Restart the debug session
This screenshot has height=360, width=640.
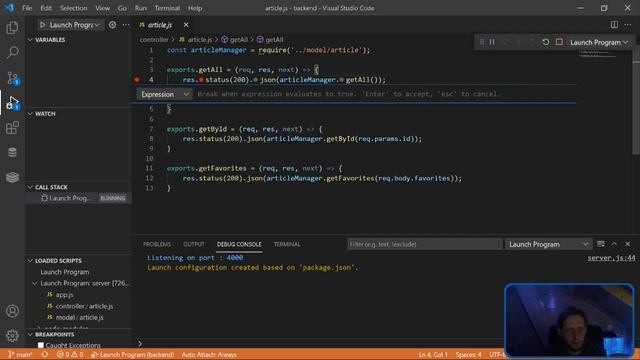click(545, 42)
